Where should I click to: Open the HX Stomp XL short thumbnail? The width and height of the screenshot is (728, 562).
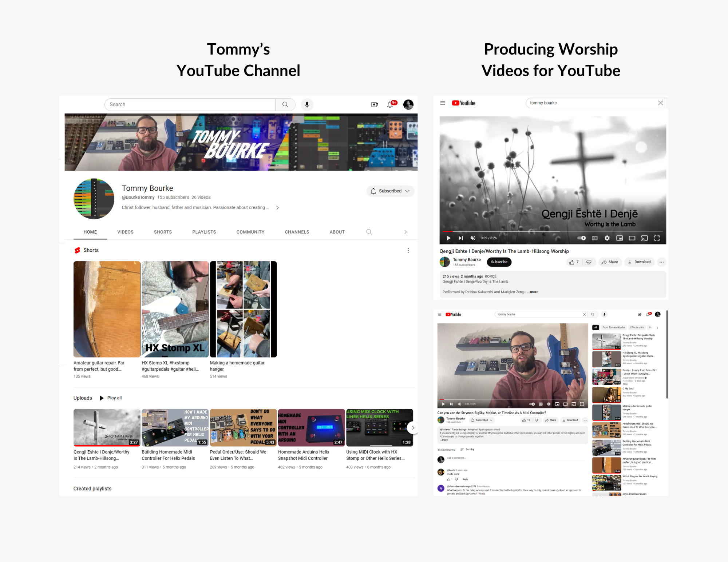[x=175, y=309]
